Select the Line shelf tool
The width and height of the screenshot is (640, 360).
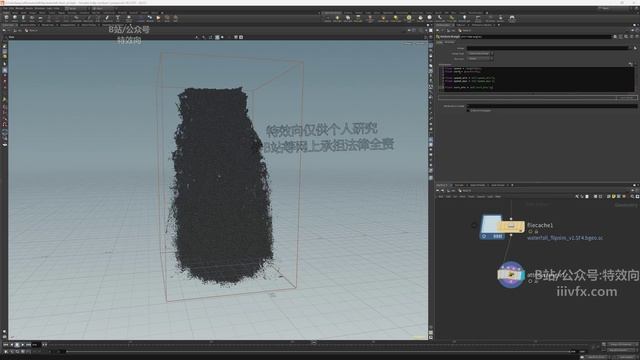(57, 18)
